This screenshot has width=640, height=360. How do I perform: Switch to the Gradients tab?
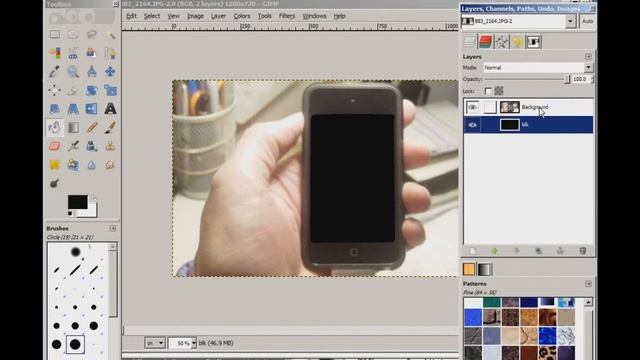point(484,269)
